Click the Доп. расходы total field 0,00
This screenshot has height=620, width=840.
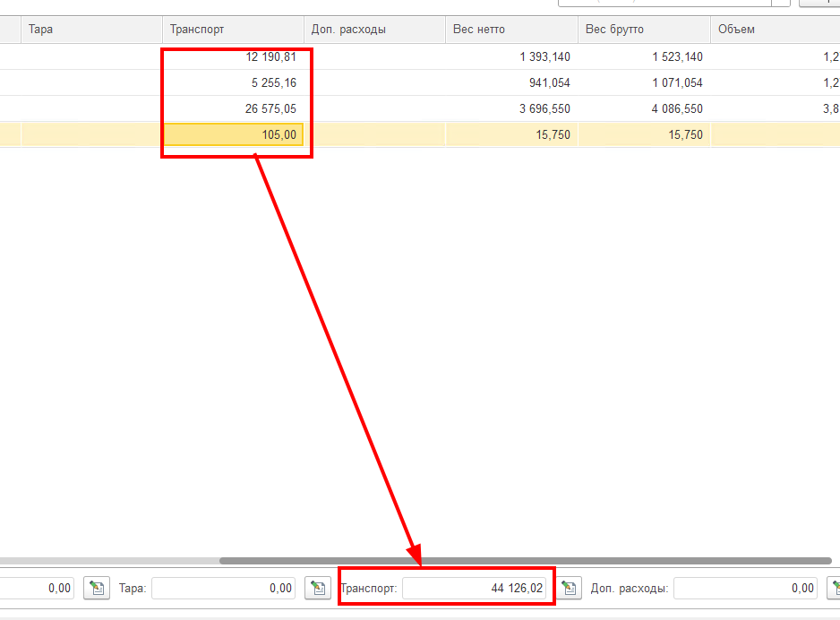[745, 588]
